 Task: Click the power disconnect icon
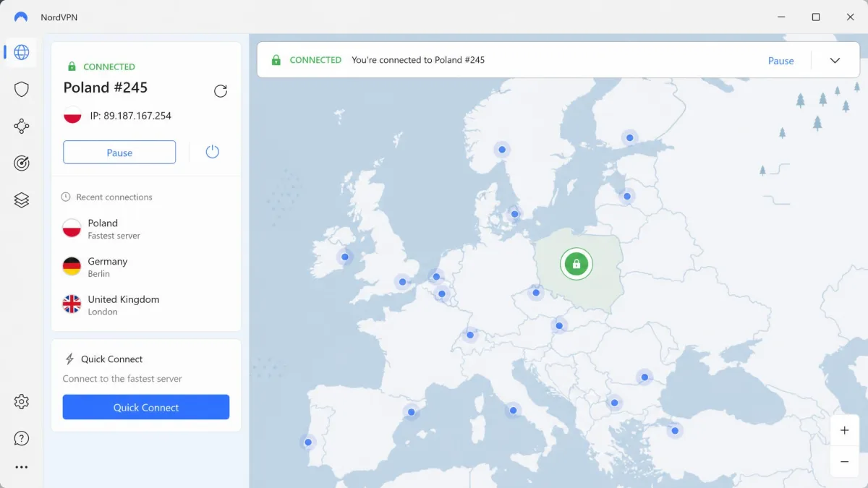[x=212, y=152]
